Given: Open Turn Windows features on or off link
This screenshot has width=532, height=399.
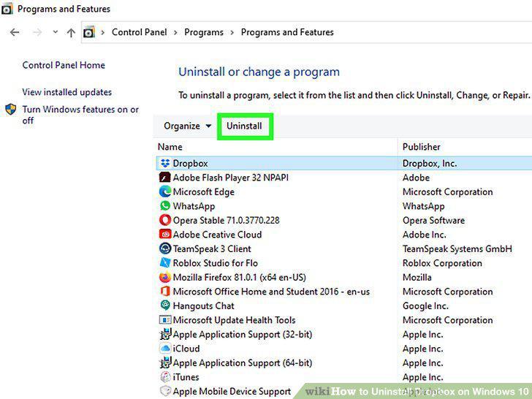Looking at the screenshot, I should pos(80,115).
